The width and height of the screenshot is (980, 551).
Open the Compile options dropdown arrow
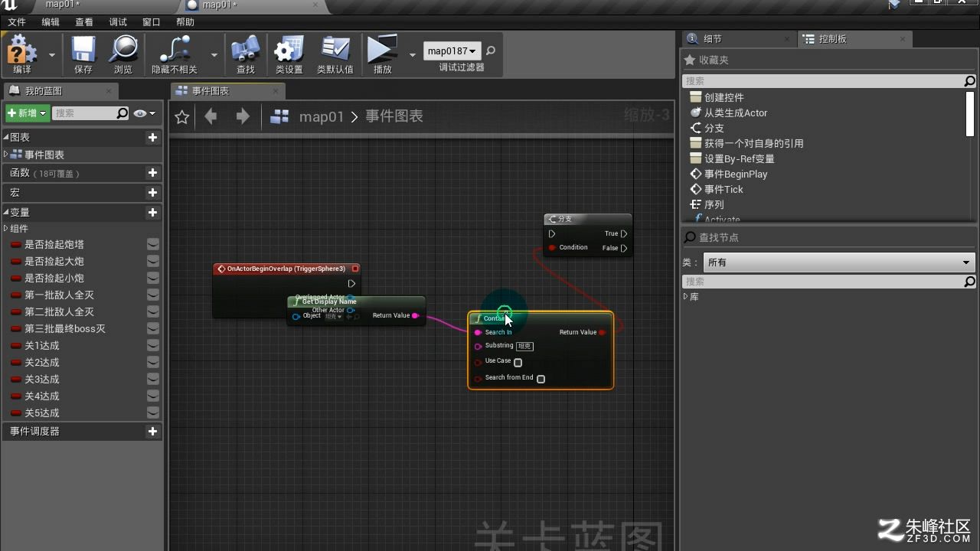click(52, 54)
